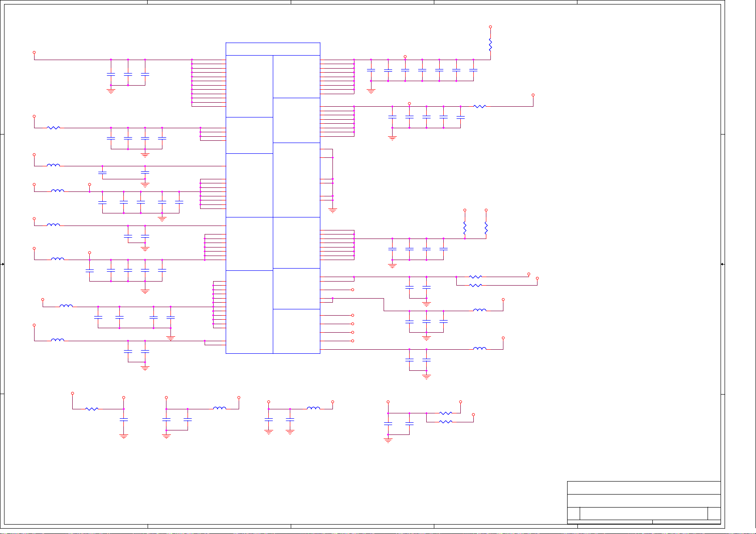This screenshot has width=756, height=534.
Task: Click the chip's empty header box above its pin sections
Action: tap(273, 49)
